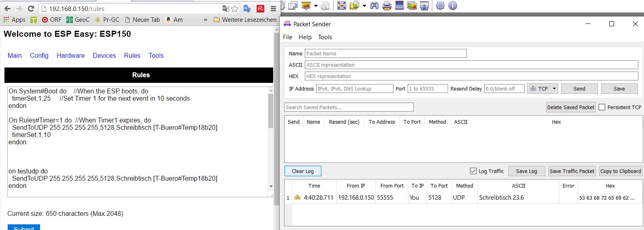Click the blue info circle icon
644x230 pixels.
(453, 6)
